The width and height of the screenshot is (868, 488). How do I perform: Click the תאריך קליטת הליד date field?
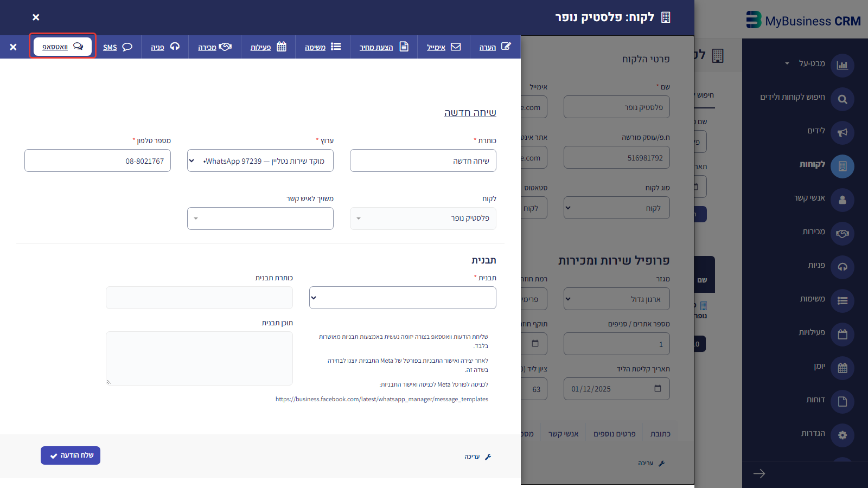(x=617, y=389)
